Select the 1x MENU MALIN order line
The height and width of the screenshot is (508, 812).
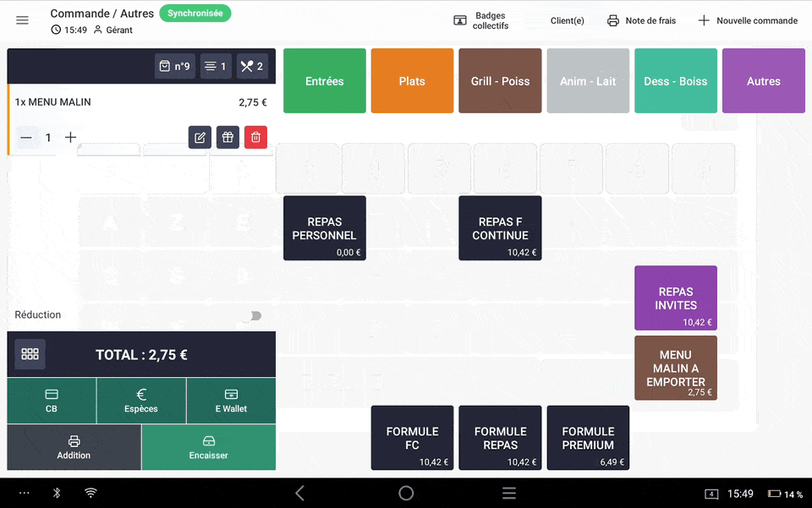point(127,102)
